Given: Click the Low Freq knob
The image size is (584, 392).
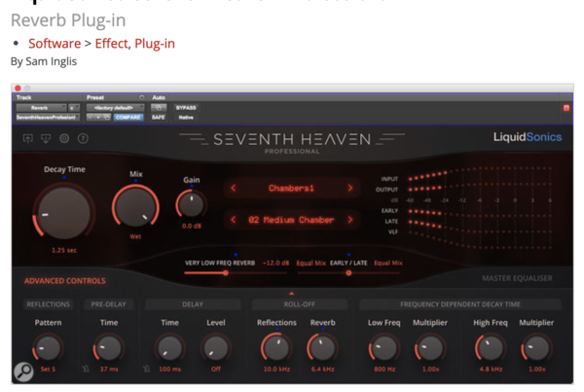Looking at the screenshot, I should tap(384, 348).
